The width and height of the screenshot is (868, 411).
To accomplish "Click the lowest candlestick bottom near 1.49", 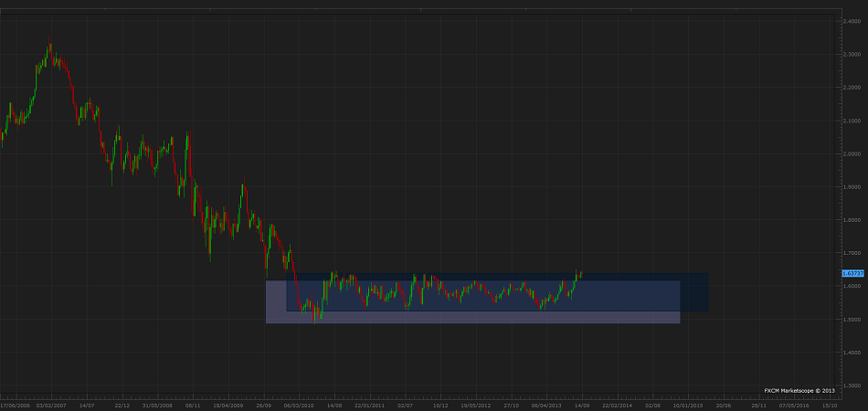I will (314, 320).
